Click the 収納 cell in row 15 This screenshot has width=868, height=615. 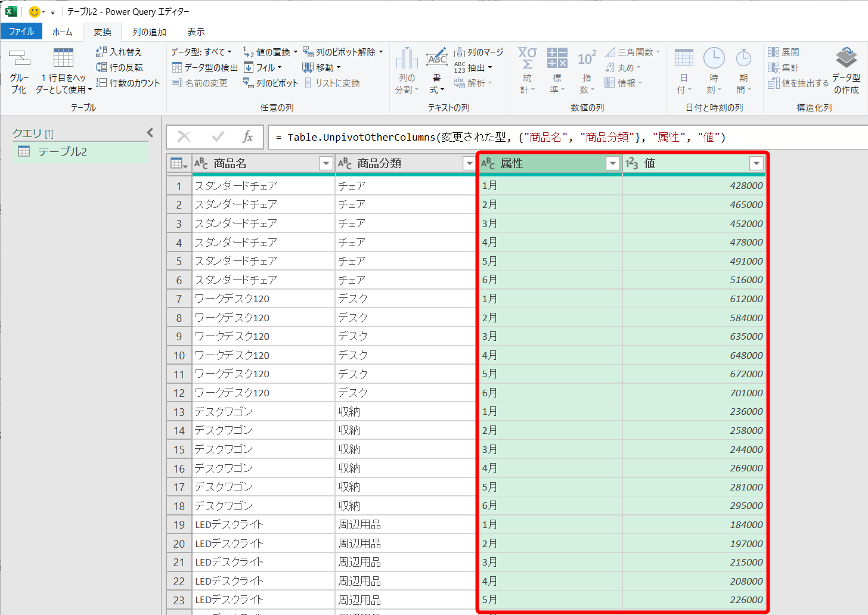407,449
